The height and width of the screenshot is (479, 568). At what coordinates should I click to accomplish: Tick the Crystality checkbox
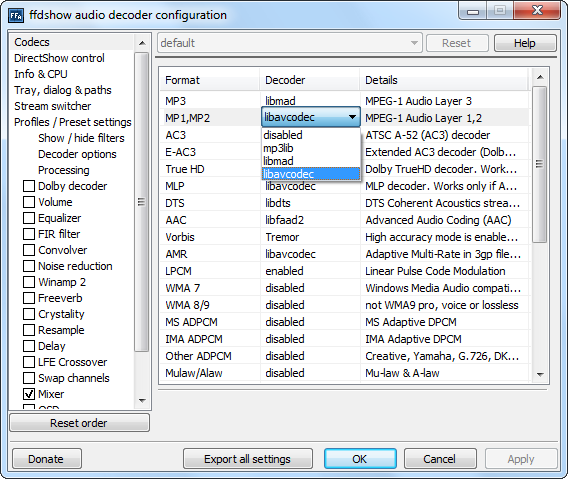[29, 314]
